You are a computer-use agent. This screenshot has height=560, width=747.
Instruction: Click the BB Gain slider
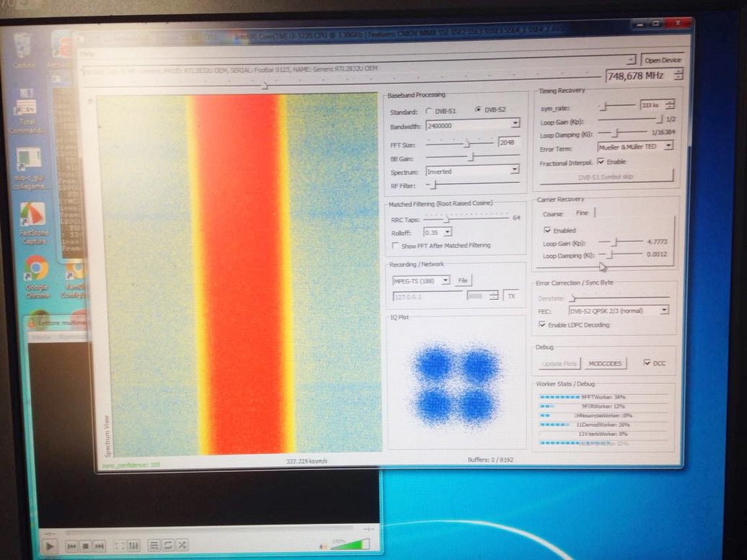pyautogui.click(x=472, y=156)
